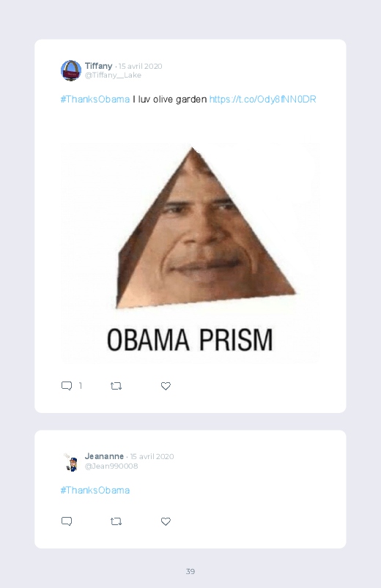381x588 pixels.
Task: Open Jeananne's profile avatar
Action: pyautogui.click(x=71, y=462)
